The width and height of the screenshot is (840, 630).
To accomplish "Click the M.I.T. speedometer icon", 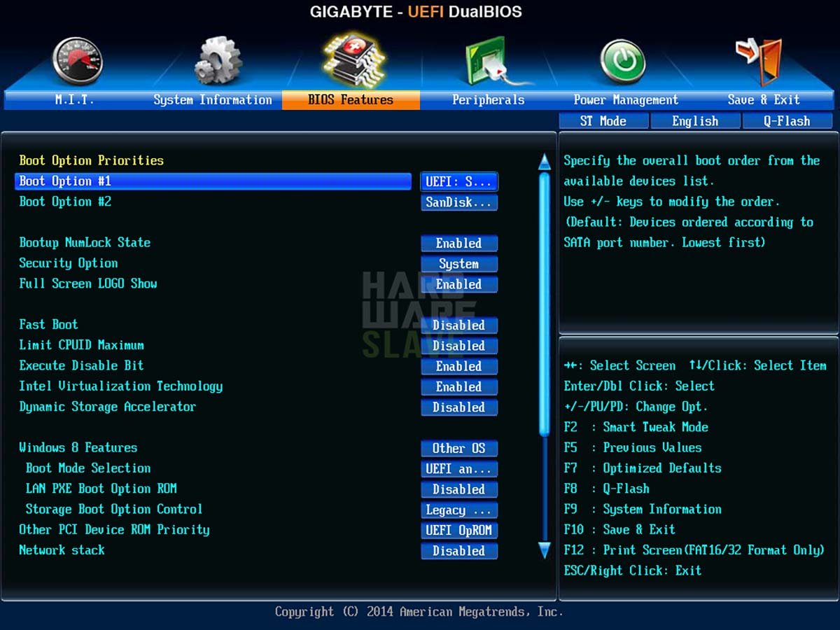I will click(x=78, y=61).
